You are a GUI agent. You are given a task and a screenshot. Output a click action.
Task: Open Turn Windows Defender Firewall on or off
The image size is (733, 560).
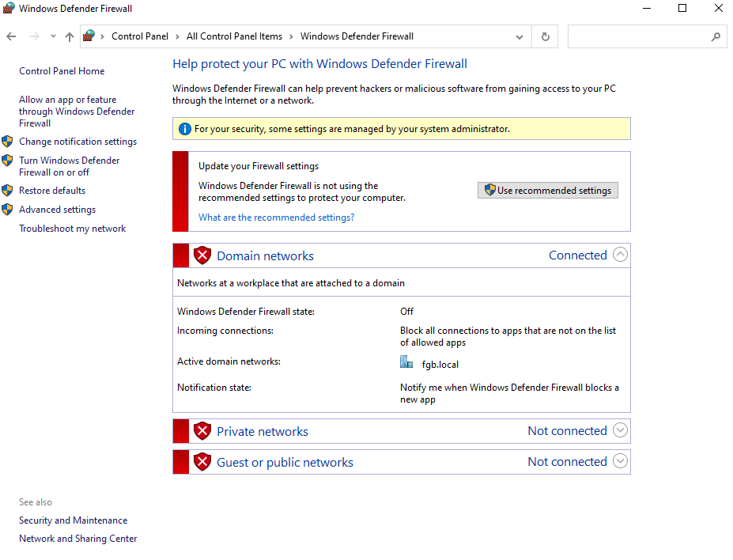69,166
